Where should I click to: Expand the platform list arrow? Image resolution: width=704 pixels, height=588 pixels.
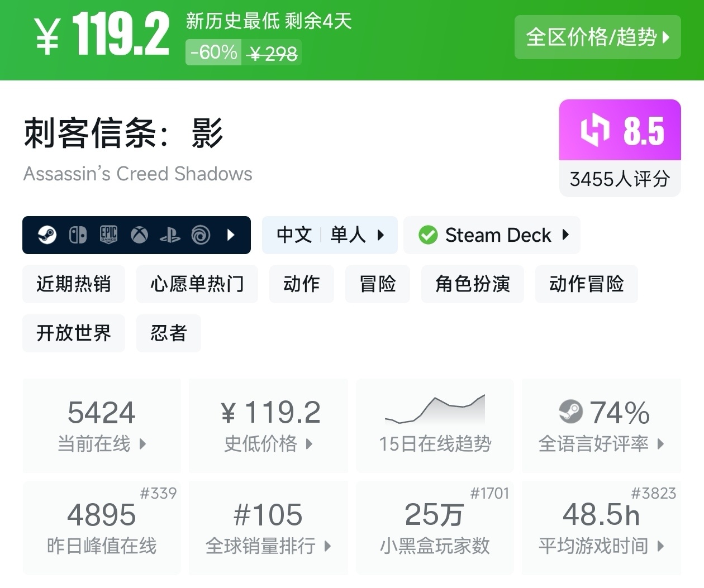[x=231, y=235]
